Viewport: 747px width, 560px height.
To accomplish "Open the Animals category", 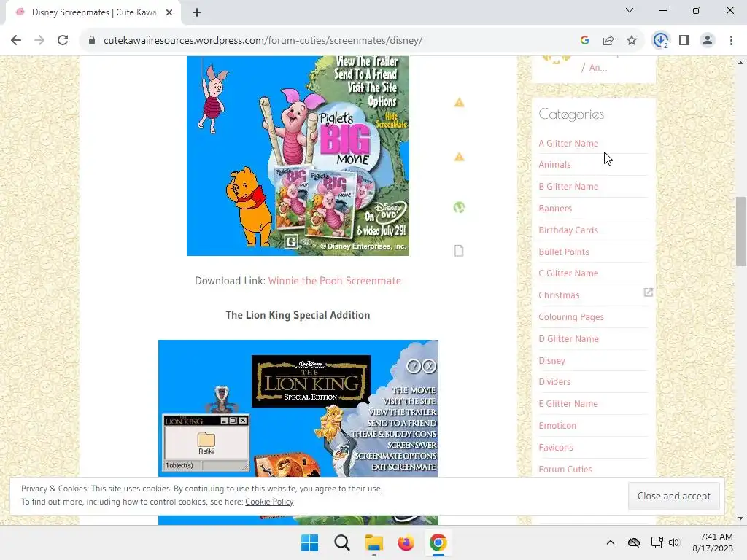I will coord(554,164).
